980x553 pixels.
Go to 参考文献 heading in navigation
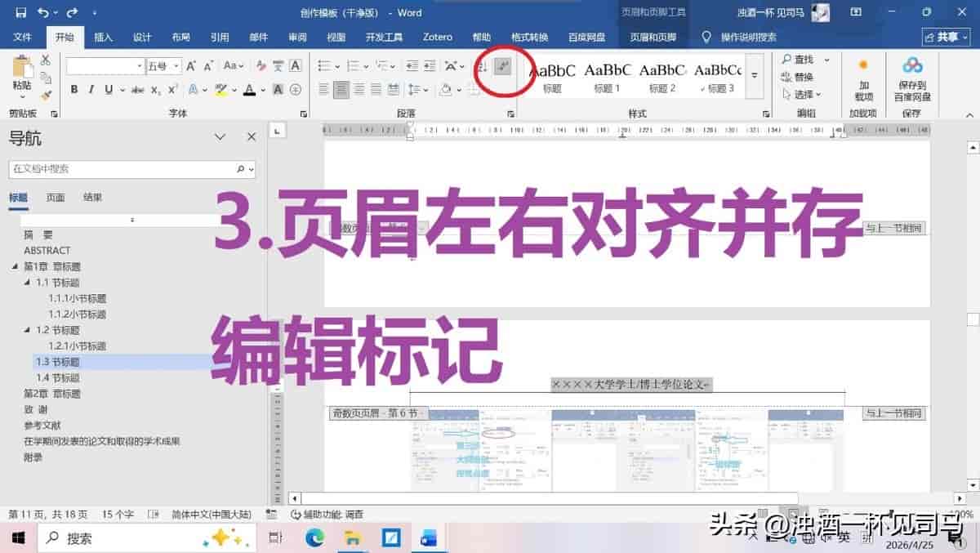pyautogui.click(x=42, y=426)
